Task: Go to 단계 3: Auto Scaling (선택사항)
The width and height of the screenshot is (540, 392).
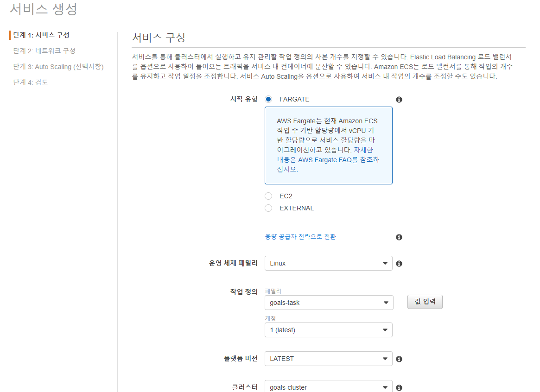Action: point(58,67)
